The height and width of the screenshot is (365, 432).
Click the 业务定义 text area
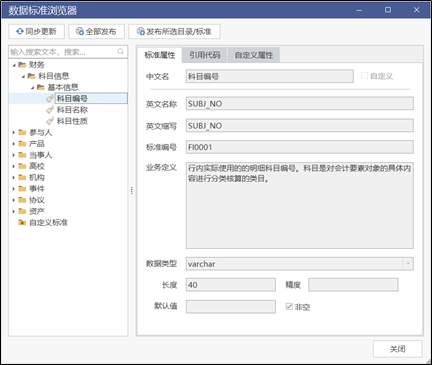pos(300,205)
